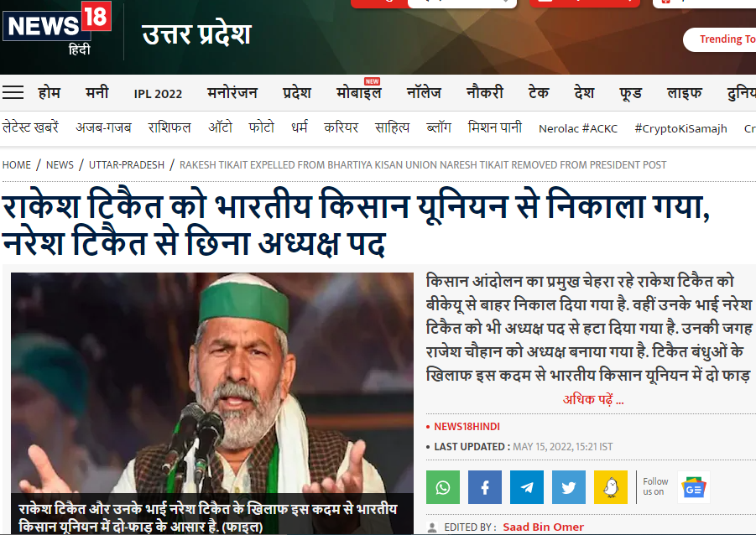Share article on Twitter icon

(x=568, y=487)
